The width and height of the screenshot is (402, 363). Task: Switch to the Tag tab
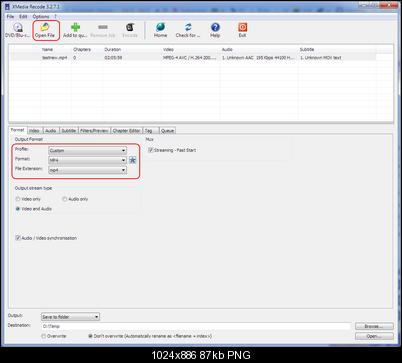pyautogui.click(x=151, y=131)
